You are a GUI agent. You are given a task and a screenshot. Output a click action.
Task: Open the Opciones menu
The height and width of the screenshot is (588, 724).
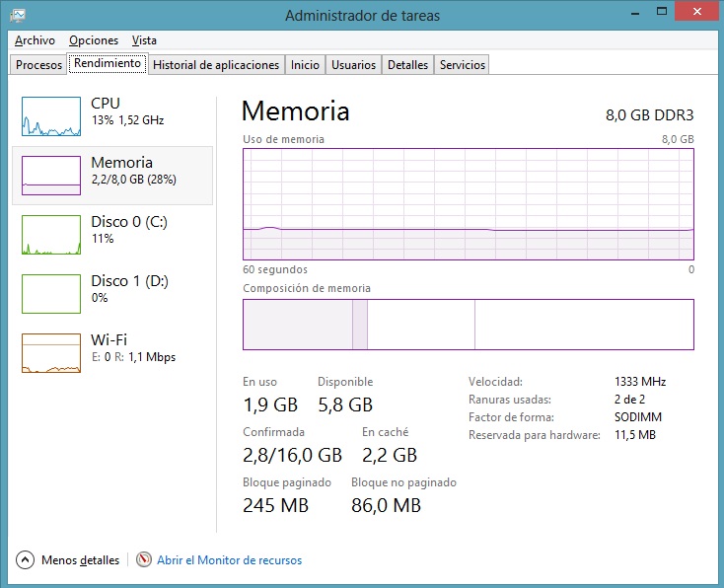pyautogui.click(x=94, y=40)
